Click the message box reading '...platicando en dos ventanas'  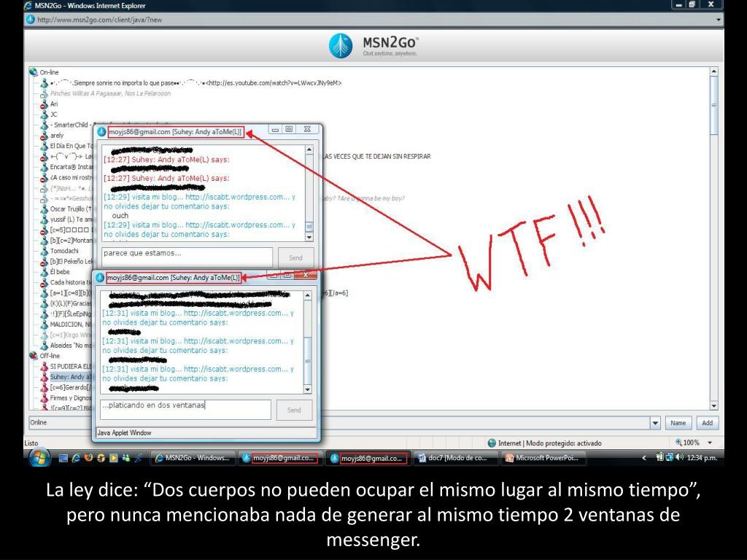point(185,410)
